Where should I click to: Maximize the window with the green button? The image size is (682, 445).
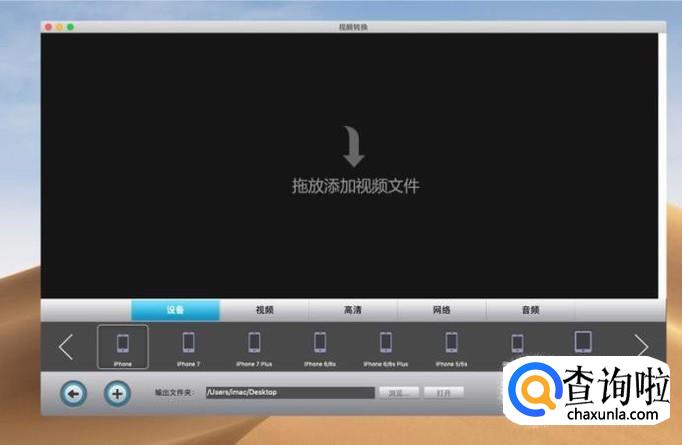(70, 27)
